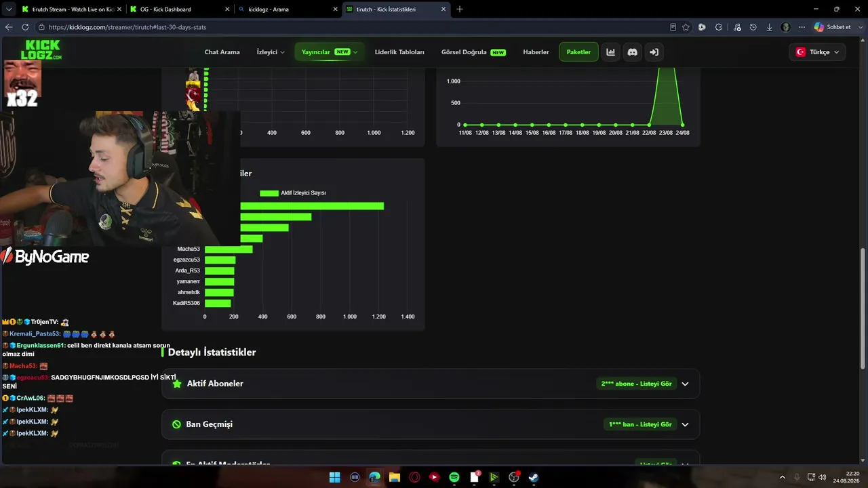Screen dimensions: 868x488
Task: Reload the page with the refresh icon
Action: [25, 27]
